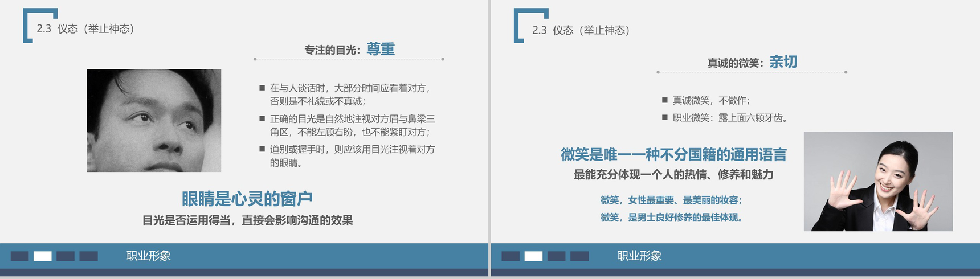Click the black-and-white face photo
The width and height of the screenshot is (980, 279).
(x=154, y=121)
